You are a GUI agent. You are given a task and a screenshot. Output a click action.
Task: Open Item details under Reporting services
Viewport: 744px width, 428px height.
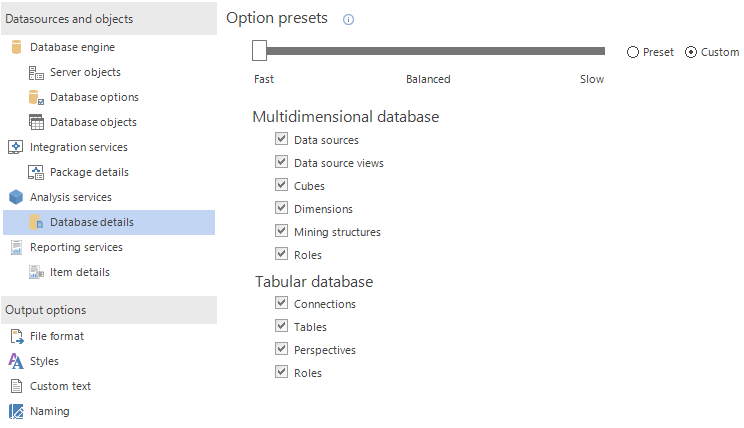point(79,272)
